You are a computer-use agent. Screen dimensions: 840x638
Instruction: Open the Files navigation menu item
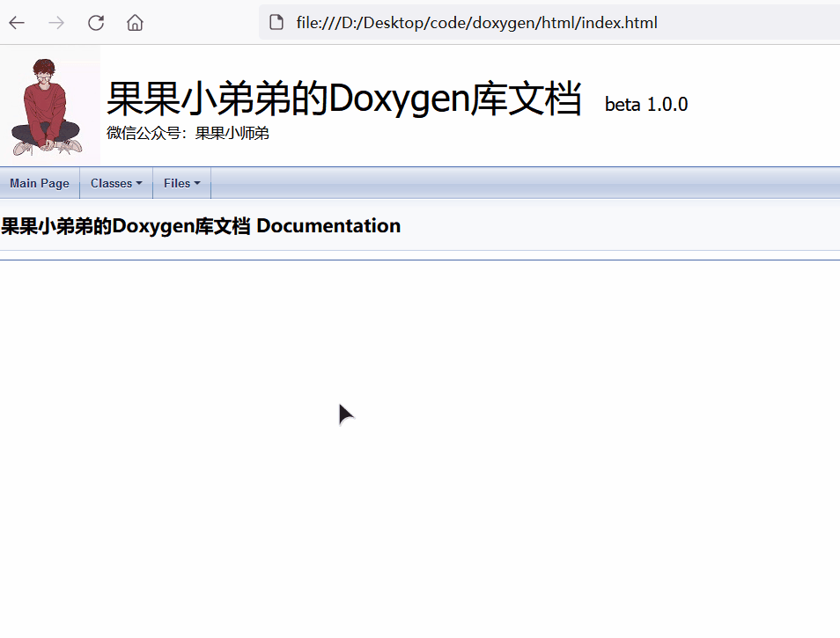176,183
